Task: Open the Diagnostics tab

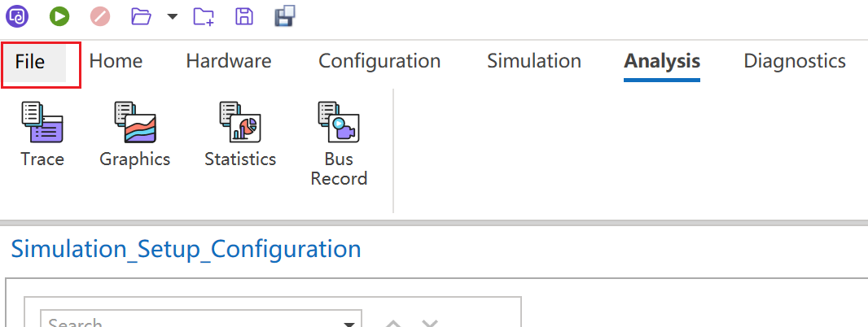Action: click(x=795, y=61)
